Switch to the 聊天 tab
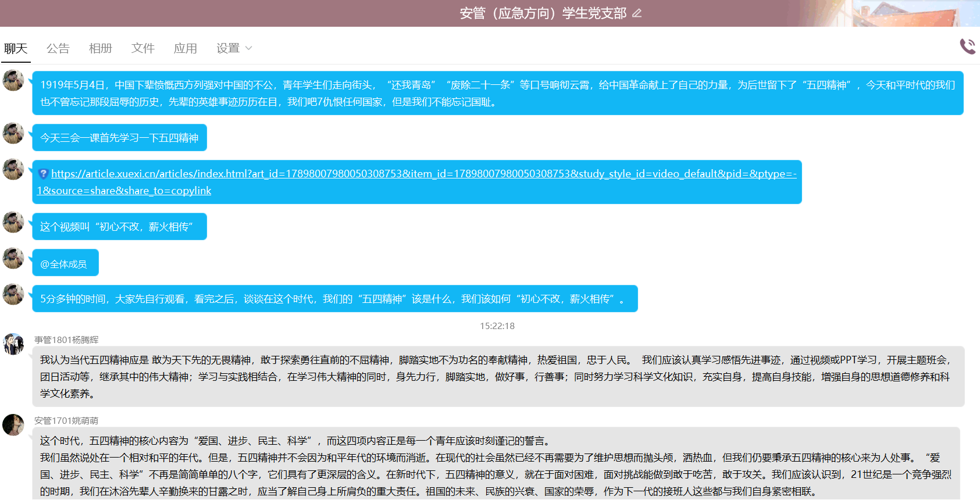The height and width of the screenshot is (500, 980). click(16, 48)
